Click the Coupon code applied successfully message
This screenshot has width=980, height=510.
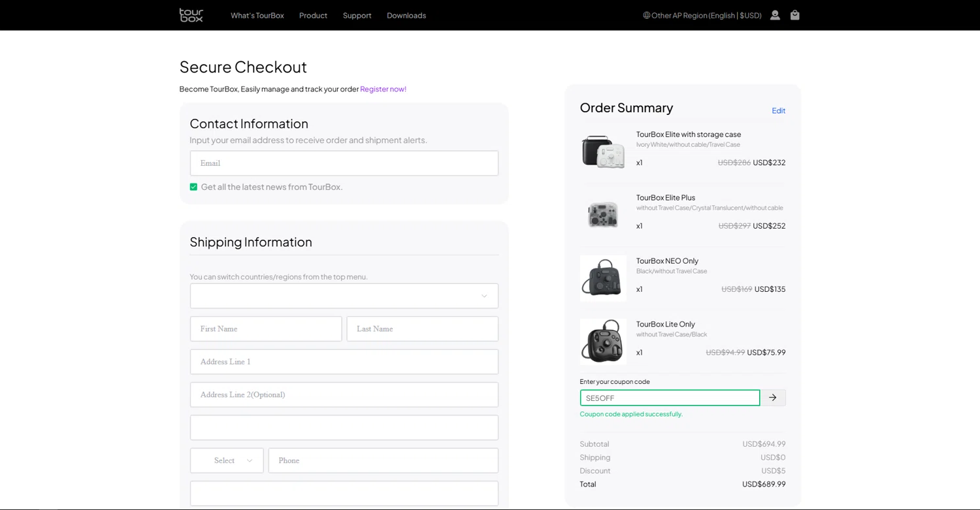tap(631, 414)
